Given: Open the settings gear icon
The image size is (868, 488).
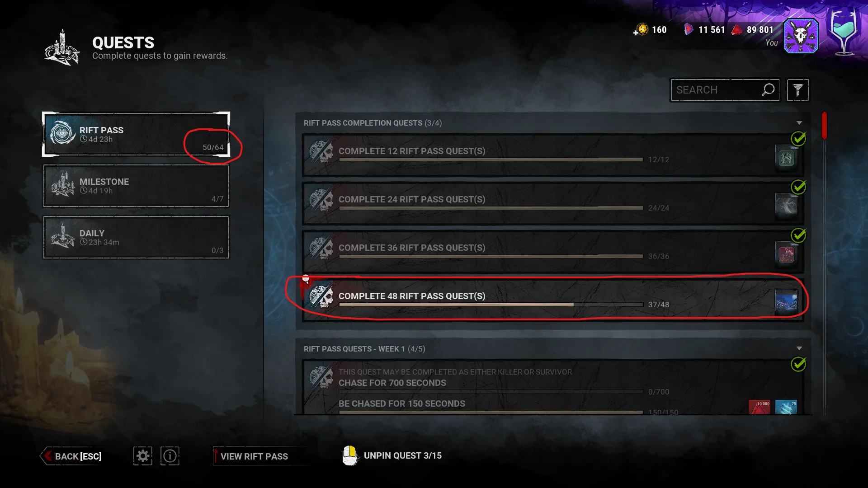Looking at the screenshot, I should pyautogui.click(x=143, y=456).
